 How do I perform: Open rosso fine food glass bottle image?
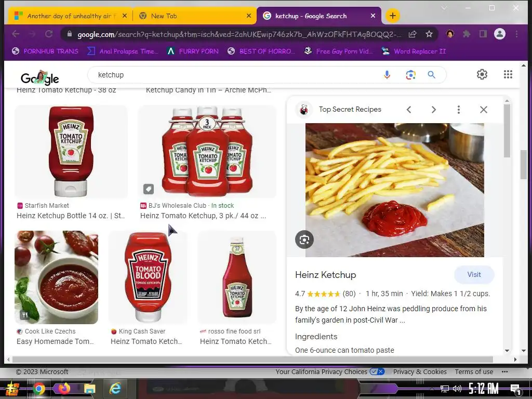click(x=237, y=277)
